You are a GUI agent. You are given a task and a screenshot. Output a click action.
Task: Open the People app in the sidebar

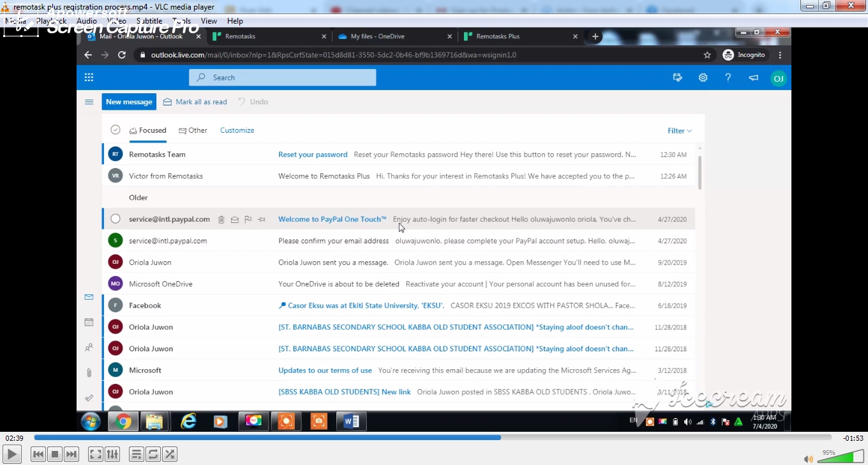[x=89, y=347]
